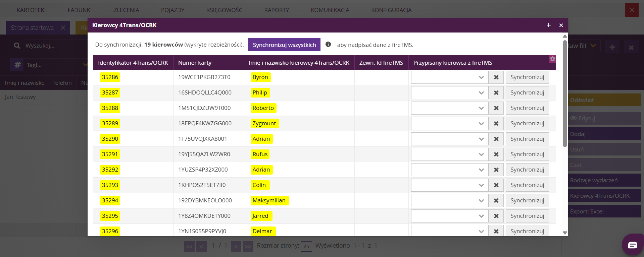Open table column settings gear
644x257 pixels.
tap(552, 59)
